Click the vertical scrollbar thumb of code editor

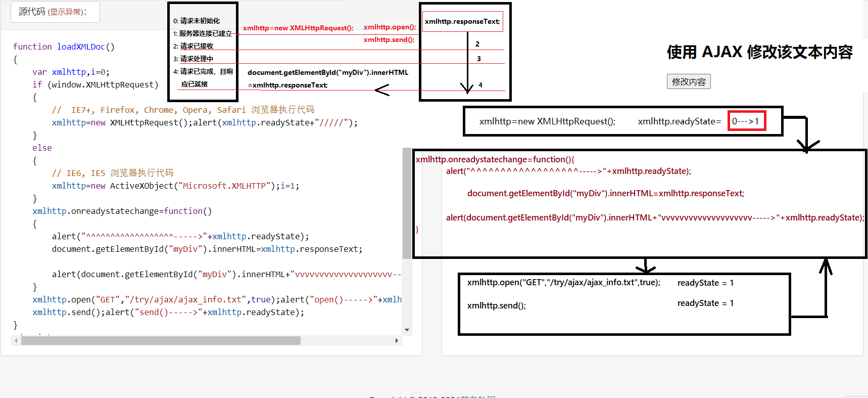click(x=407, y=203)
